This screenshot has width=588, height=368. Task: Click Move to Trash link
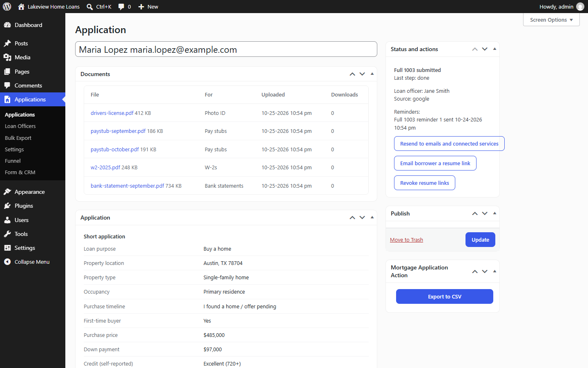tap(406, 240)
